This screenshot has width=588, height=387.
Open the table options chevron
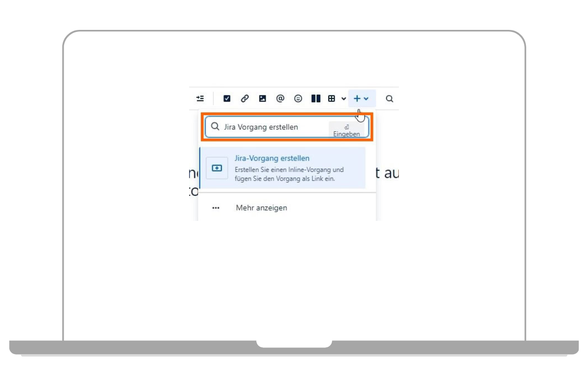click(x=343, y=98)
